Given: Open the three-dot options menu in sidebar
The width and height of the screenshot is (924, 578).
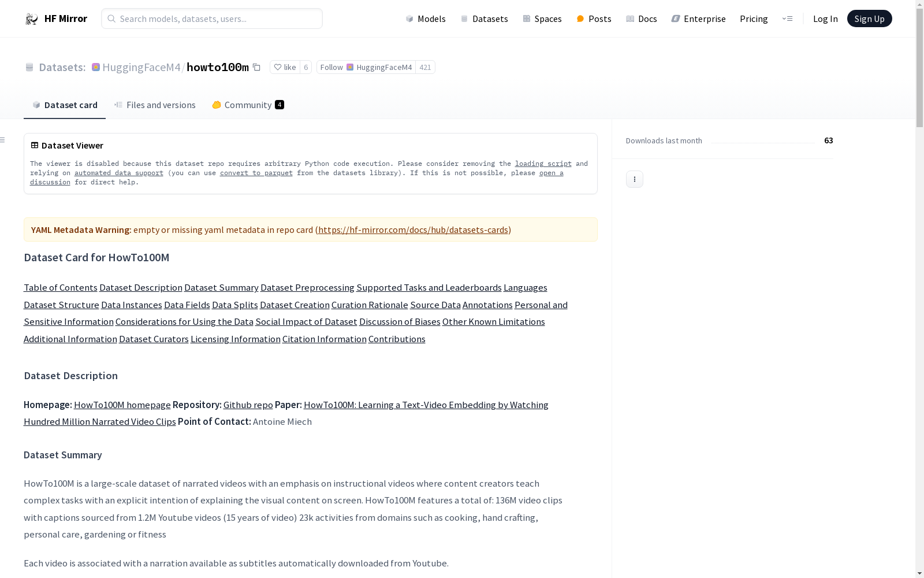Looking at the screenshot, I should (635, 179).
